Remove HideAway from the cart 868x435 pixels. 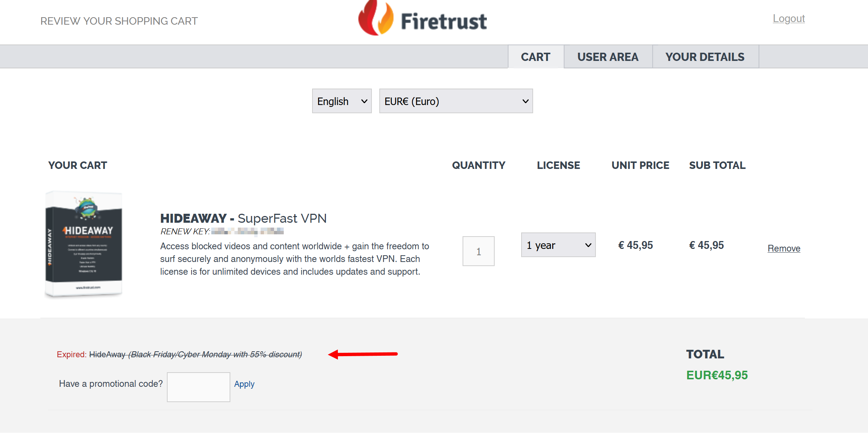(x=784, y=248)
